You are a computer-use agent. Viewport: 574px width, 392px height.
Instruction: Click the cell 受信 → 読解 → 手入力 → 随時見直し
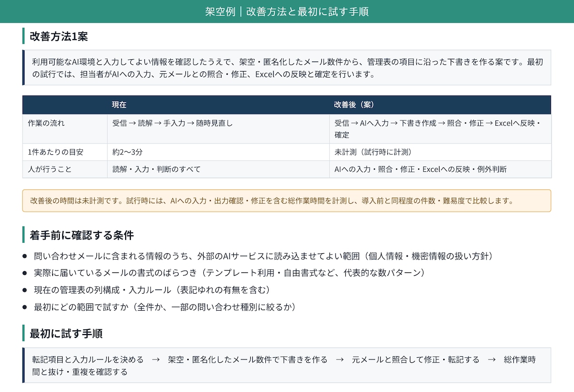[x=218, y=129]
